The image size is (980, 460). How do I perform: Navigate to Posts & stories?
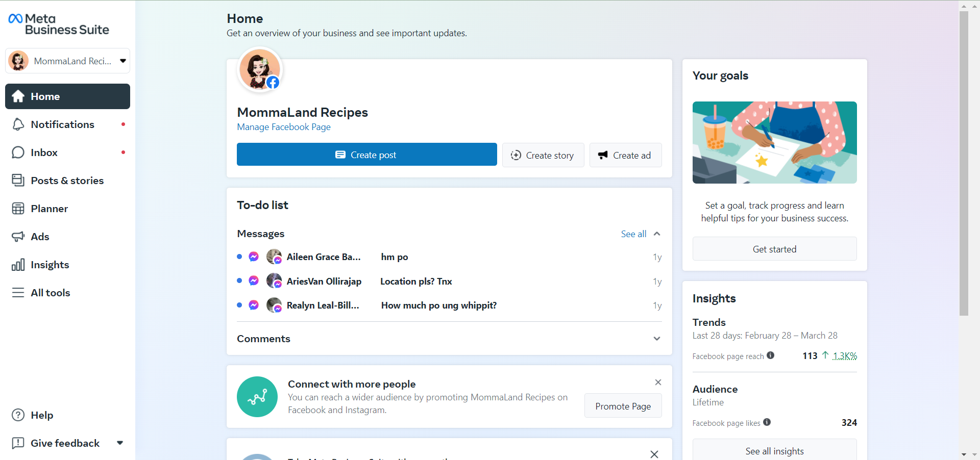(x=67, y=181)
